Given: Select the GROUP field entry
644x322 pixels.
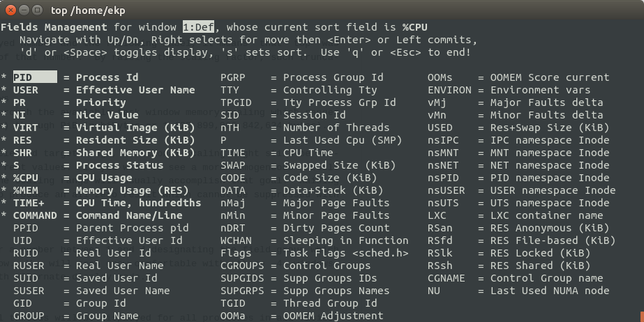Looking at the screenshot, I should tap(75, 316).
